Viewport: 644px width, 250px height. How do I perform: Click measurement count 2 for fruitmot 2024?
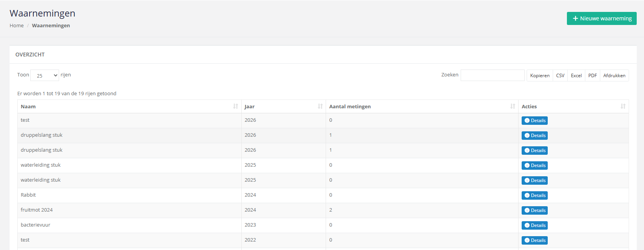[331, 210]
